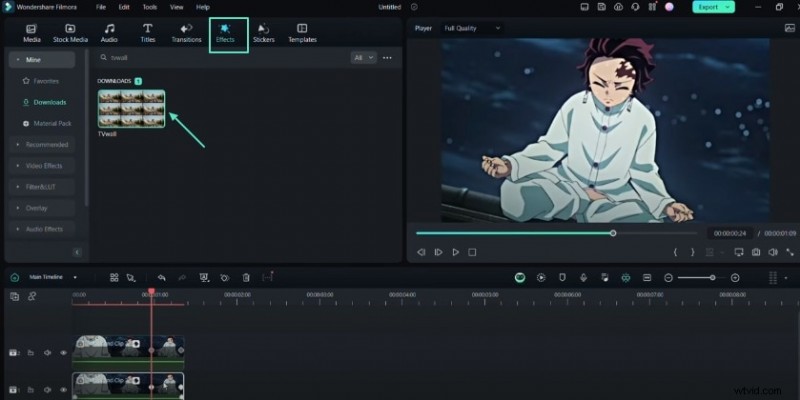Expand the Filter&LUT category

coord(42,187)
